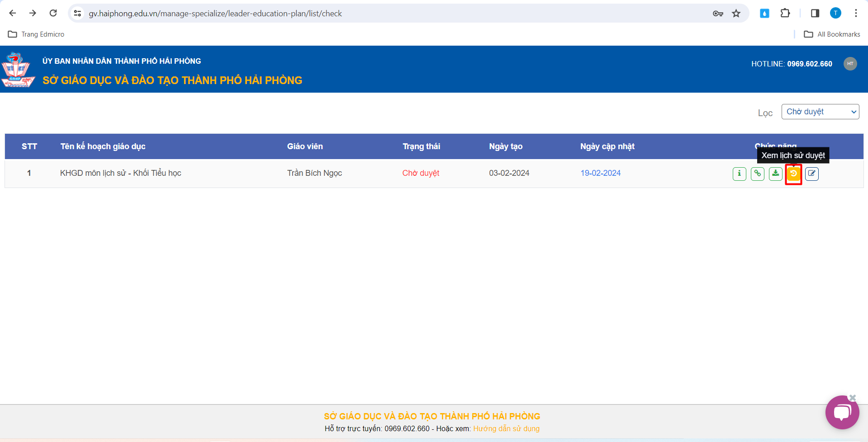Toggle the Chrome side panel
The image size is (868, 442).
(x=815, y=13)
